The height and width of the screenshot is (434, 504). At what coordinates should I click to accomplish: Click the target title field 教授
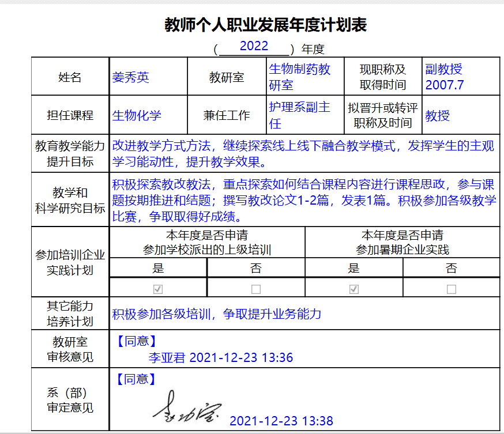tap(438, 116)
